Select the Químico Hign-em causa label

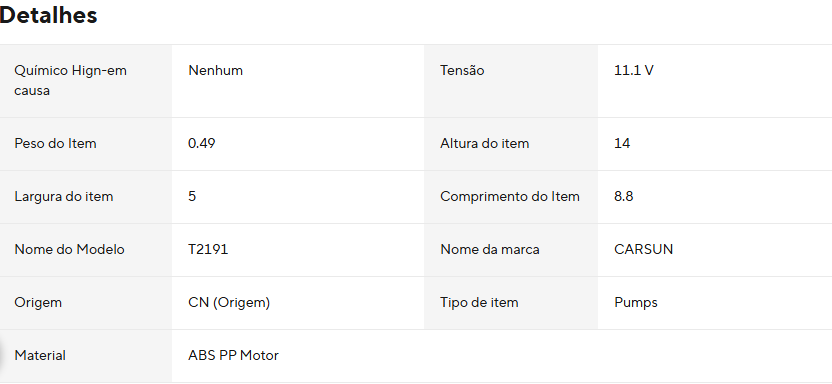pyautogui.click(x=71, y=81)
